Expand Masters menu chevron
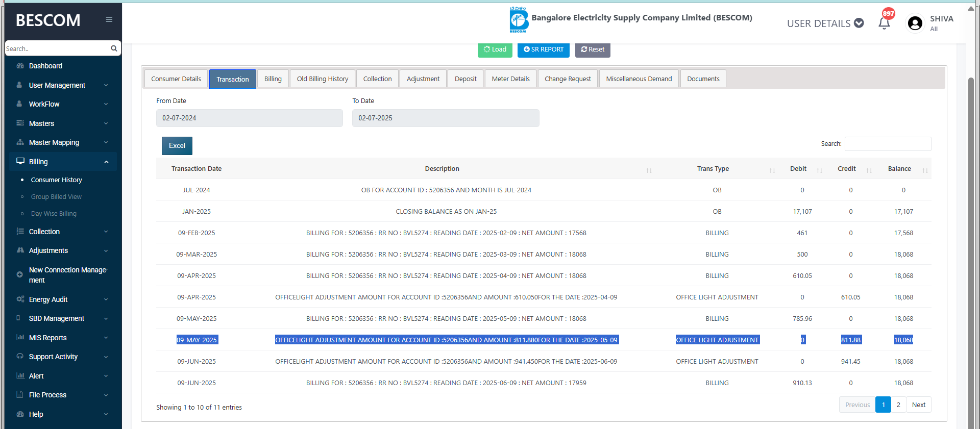980x429 pixels. (x=106, y=123)
